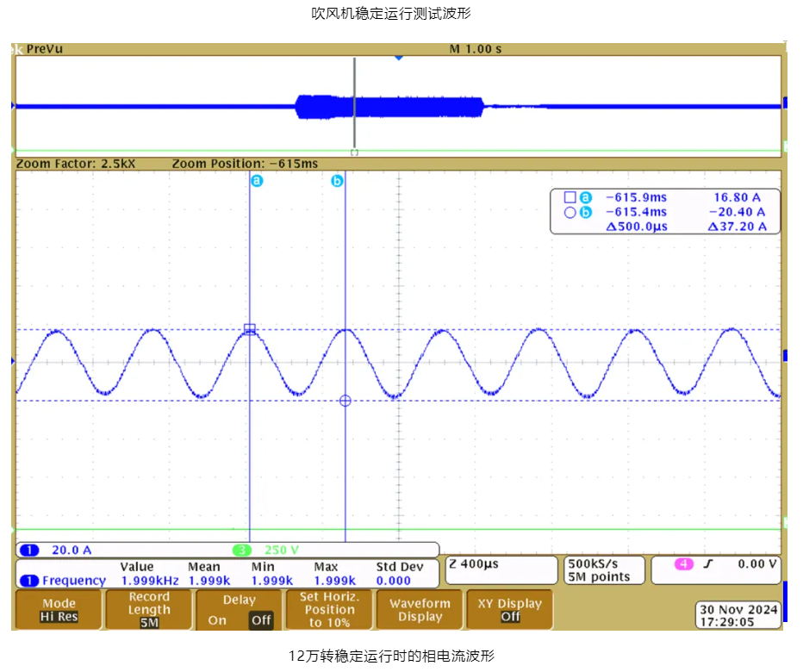Click the blue trigger position marker at top

399,58
